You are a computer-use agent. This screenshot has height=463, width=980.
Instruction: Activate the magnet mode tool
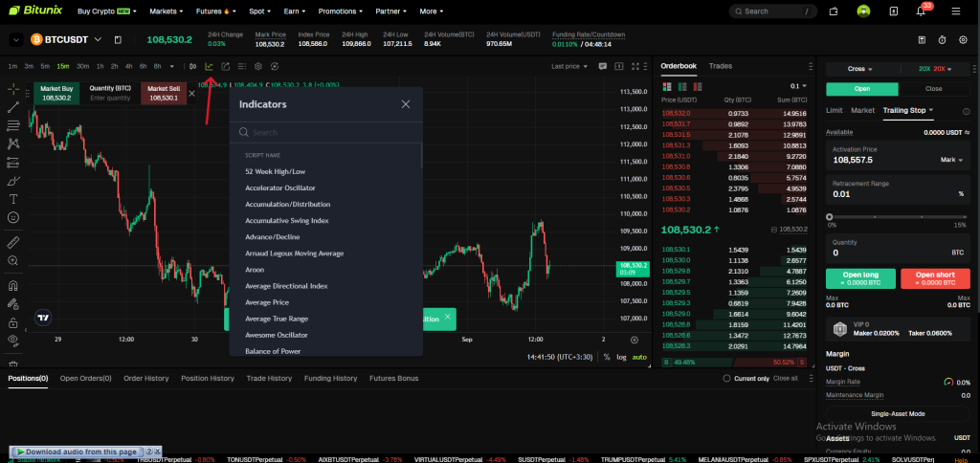(13, 285)
